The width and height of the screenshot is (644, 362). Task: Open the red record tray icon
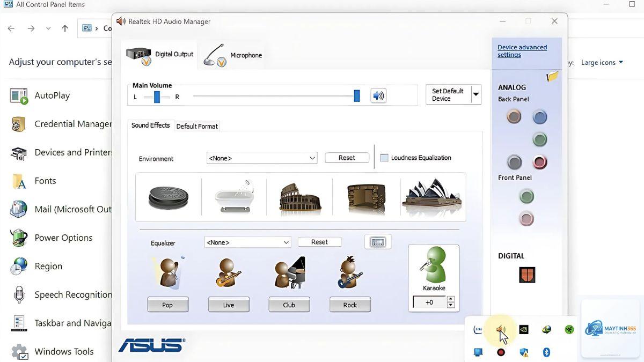501,352
